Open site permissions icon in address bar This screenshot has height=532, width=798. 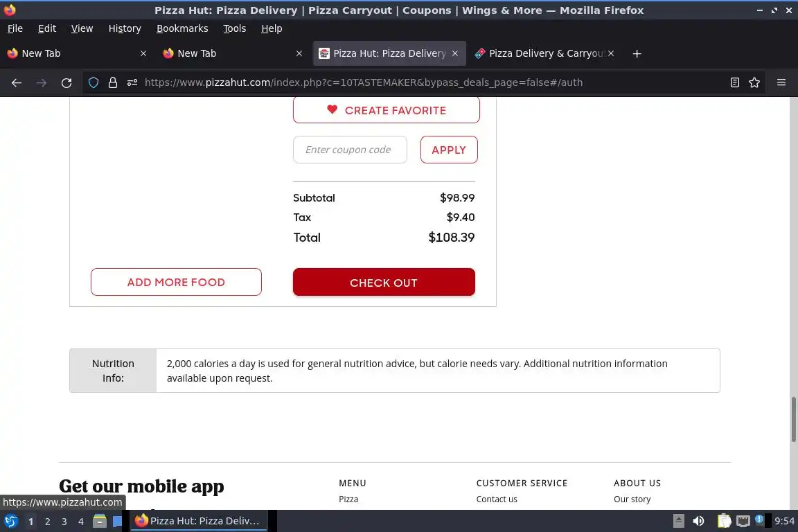click(x=132, y=82)
